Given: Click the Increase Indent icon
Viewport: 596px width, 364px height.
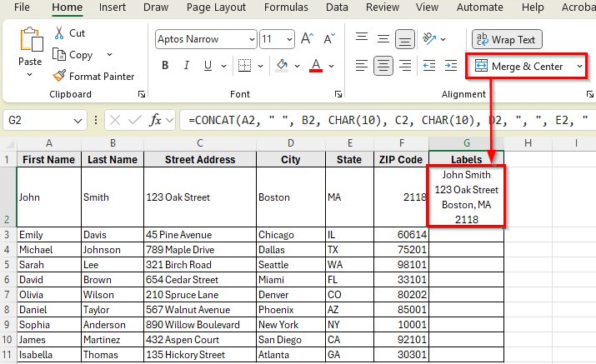Looking at the screenshot, I should coord(452,65).
